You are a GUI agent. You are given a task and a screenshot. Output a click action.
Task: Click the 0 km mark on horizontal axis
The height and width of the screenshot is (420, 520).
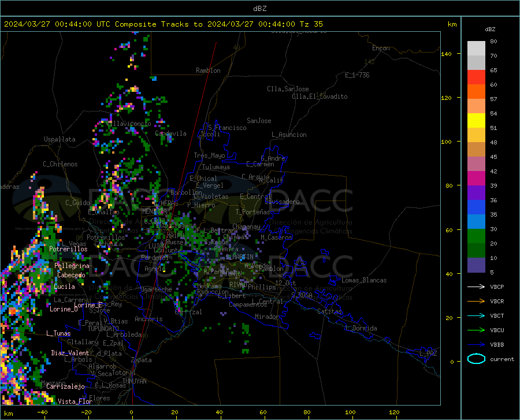click(x=132, y=412)
